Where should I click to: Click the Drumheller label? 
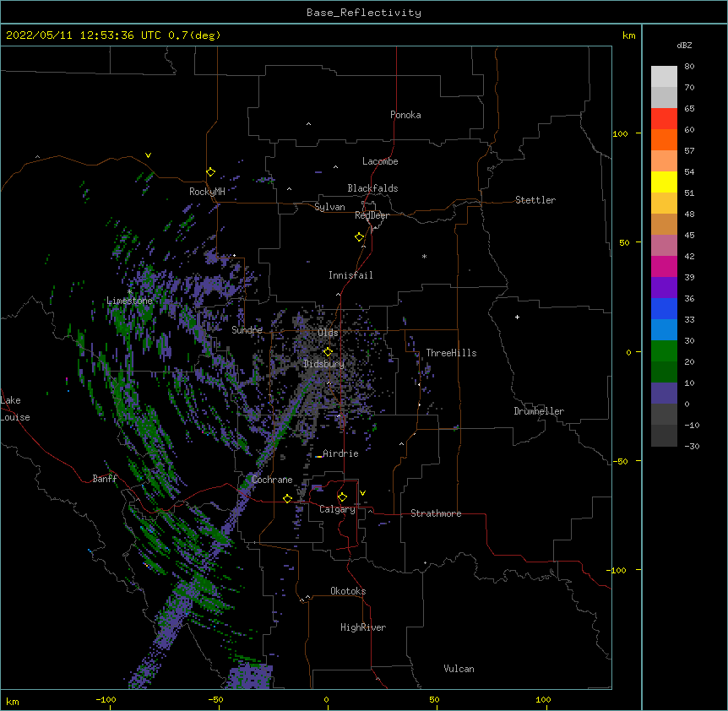539,411
